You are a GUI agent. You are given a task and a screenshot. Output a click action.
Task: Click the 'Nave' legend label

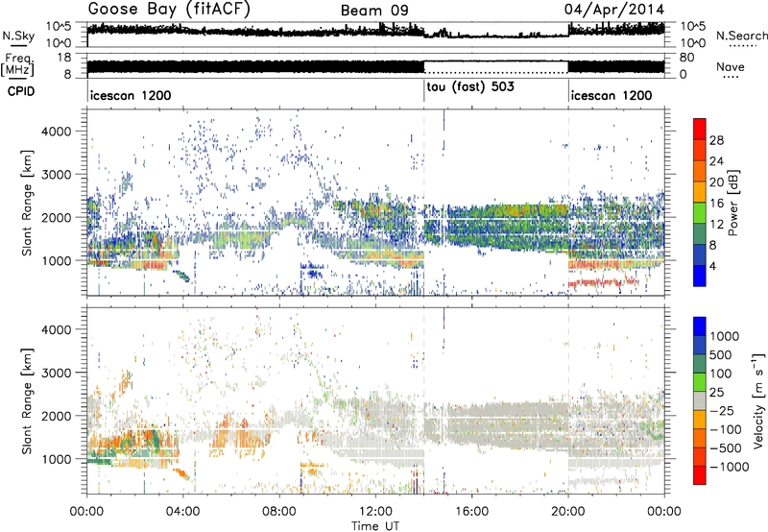pos(731,66)
